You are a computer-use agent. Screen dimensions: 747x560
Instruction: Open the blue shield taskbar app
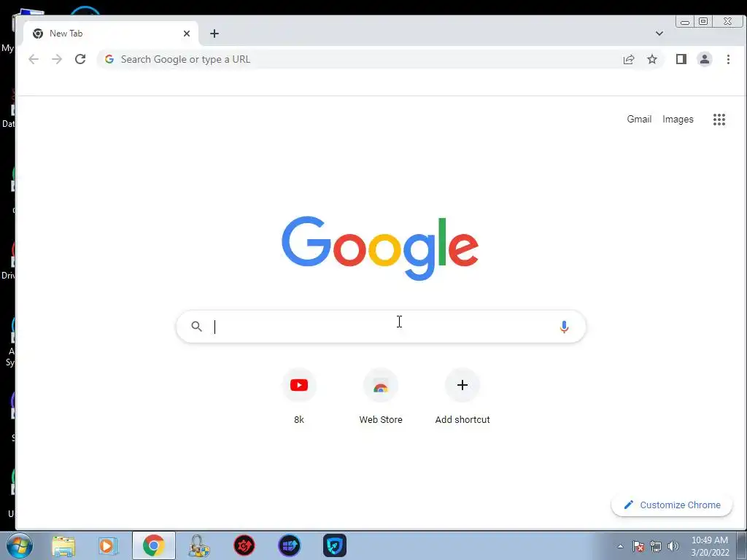coord(334,545)
